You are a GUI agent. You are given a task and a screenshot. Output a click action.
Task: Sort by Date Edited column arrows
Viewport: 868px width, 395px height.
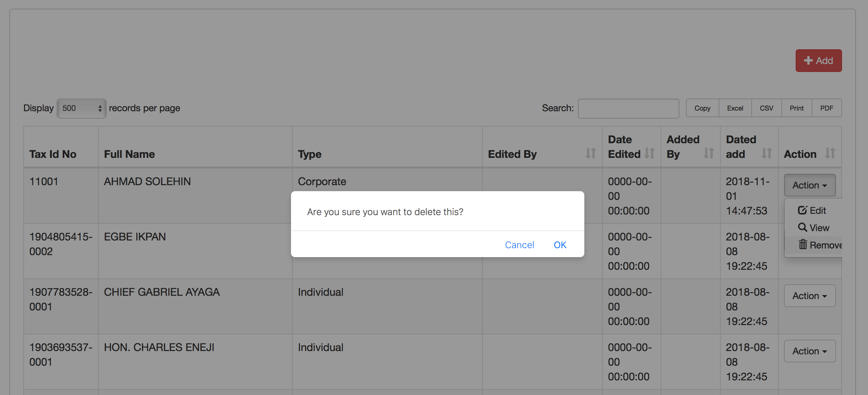[649, 154]
